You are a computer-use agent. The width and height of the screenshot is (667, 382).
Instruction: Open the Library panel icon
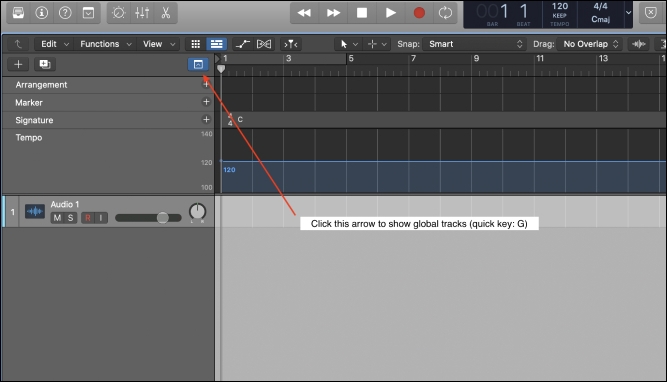coord(18,13)
